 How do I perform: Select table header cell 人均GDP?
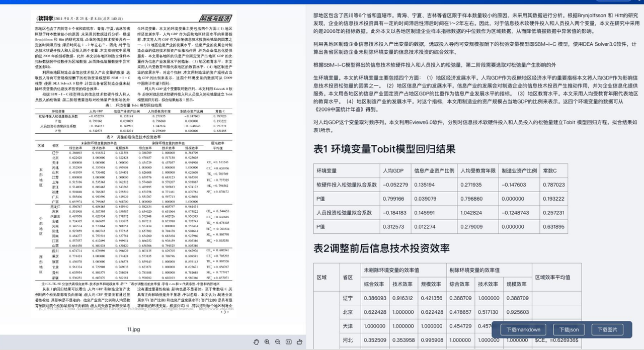tap(395, 170)
